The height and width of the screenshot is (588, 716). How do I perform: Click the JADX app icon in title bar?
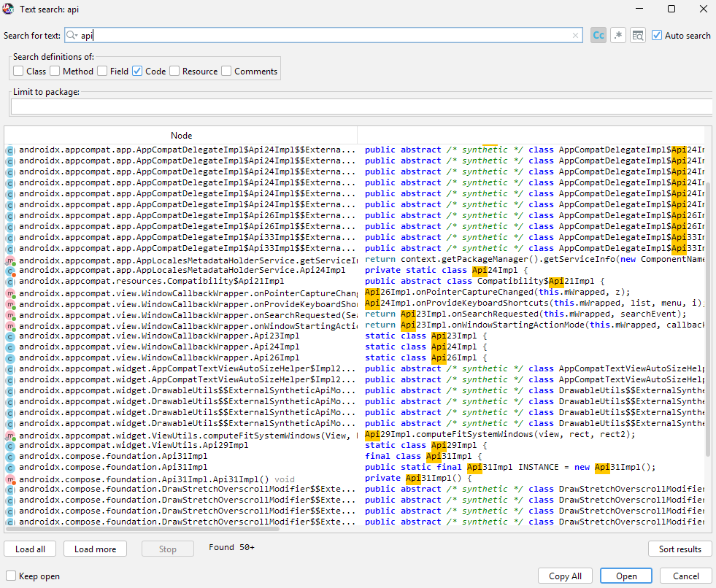point(9,9)
